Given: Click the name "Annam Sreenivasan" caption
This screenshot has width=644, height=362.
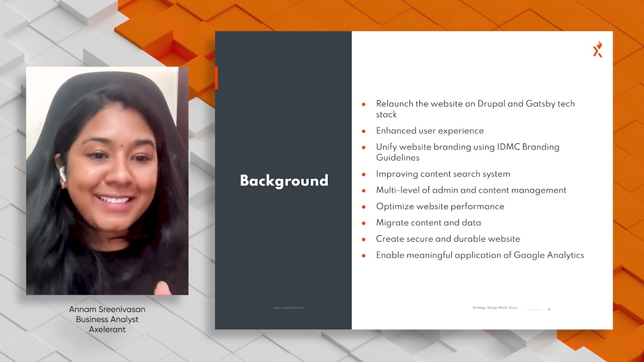Looking at the screenshot, I should pyautogui.click(x=107, y=309).
